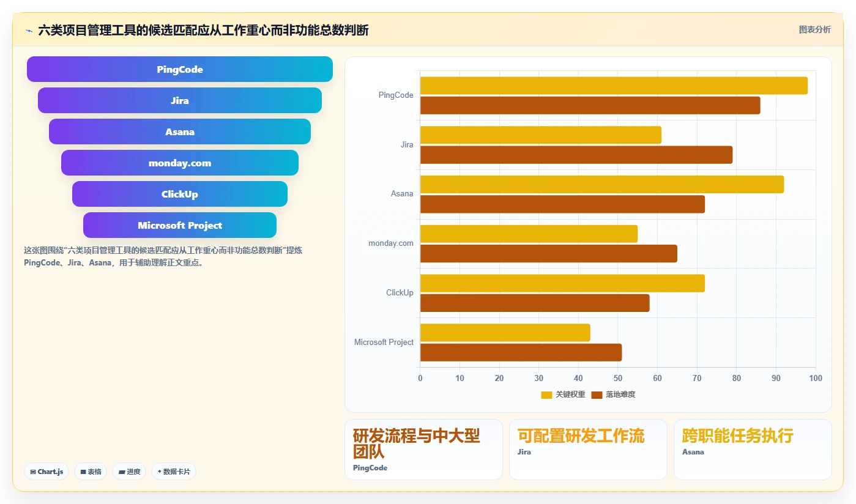
Task: Click Asana's brown 落地难度 bar
Action: click(562, 204)
